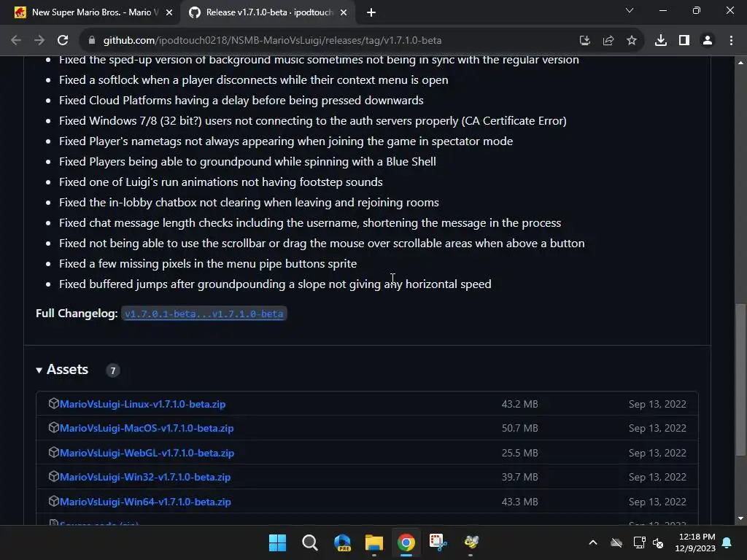The image size is (747, 560).
Task: Click the 'Full Changelog:' label
Action: coord(77,314)
